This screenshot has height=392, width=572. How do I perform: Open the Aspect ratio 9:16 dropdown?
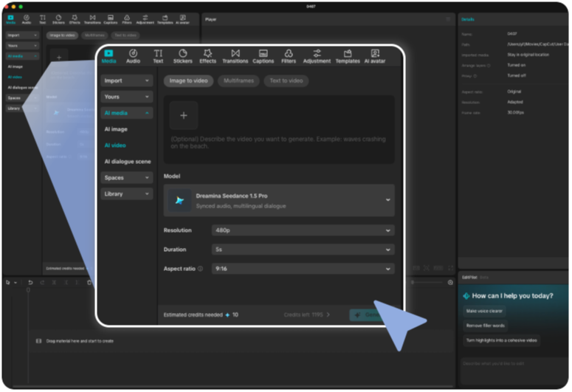[303, 269]
